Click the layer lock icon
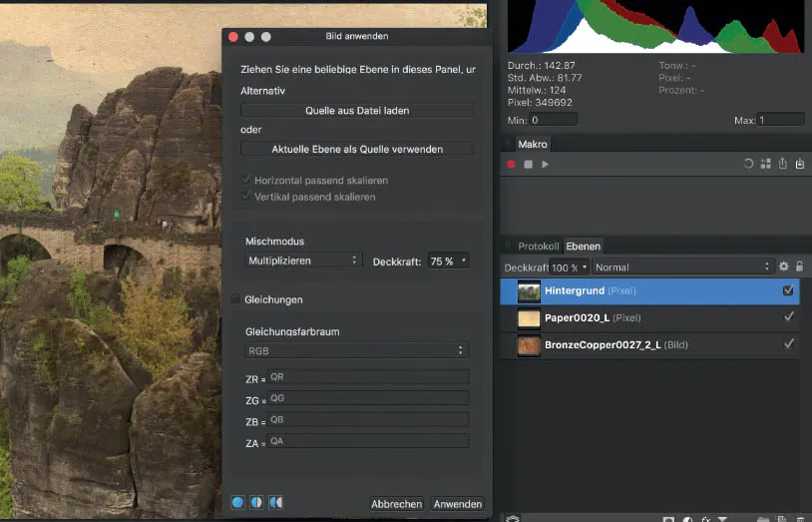 pyautogui.click(x=799, y=266)
